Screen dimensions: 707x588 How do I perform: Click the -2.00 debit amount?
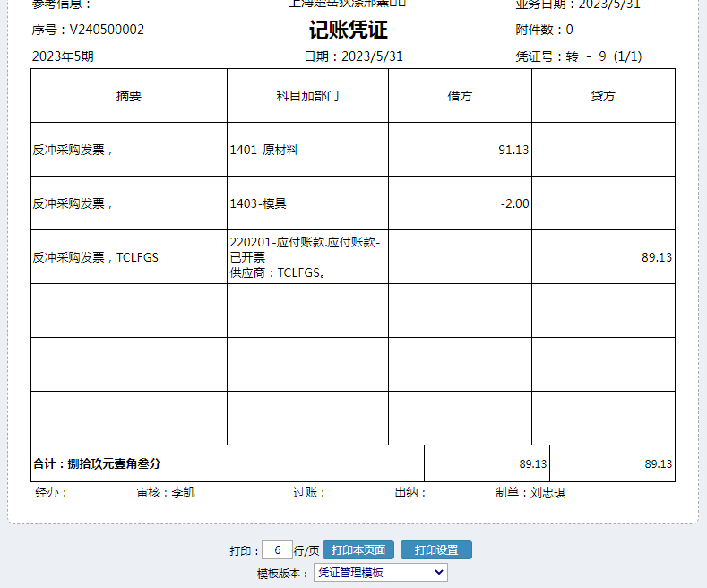point(514,203)
